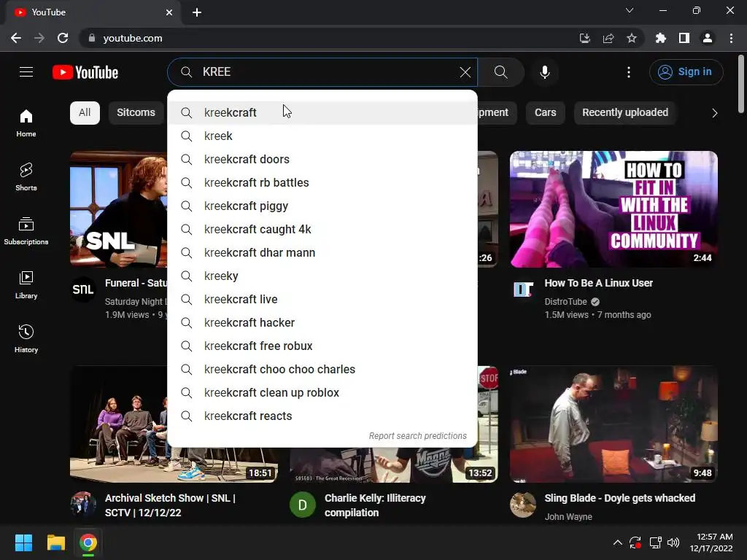
Task: Open File Explorer from taskbar
Action: (55, 542)
